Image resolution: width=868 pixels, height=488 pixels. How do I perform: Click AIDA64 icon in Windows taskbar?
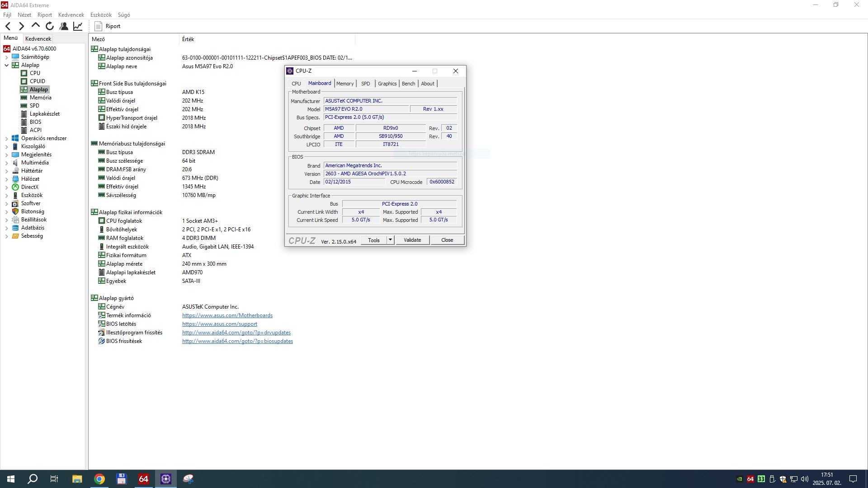tap(143, 479)
